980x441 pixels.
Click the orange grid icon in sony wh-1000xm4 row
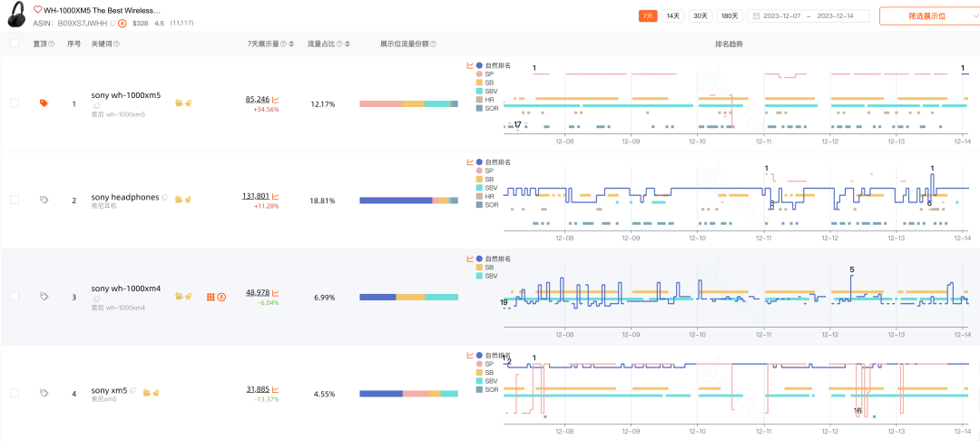point(211,298)
